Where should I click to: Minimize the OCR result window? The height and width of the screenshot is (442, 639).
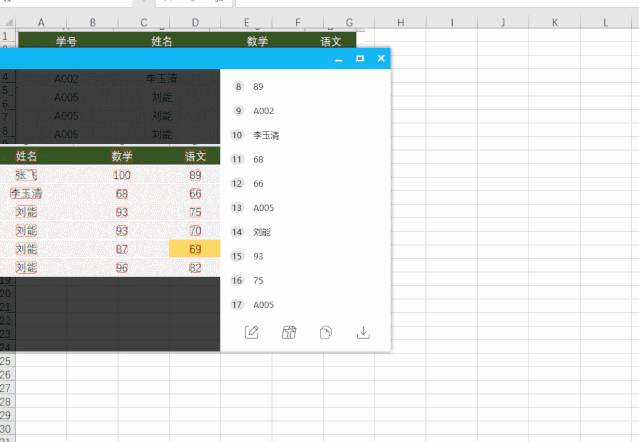click(x=339, y=60)
